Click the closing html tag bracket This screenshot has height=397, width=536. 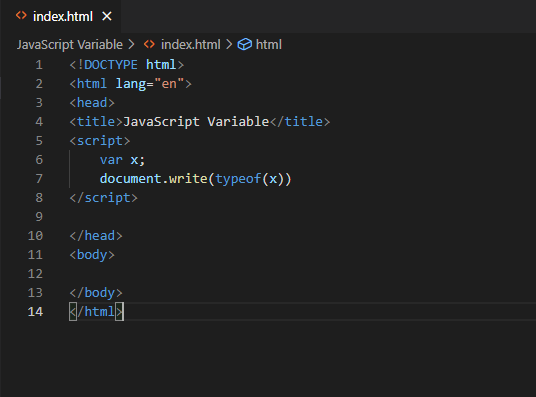[x=119, y=312]
